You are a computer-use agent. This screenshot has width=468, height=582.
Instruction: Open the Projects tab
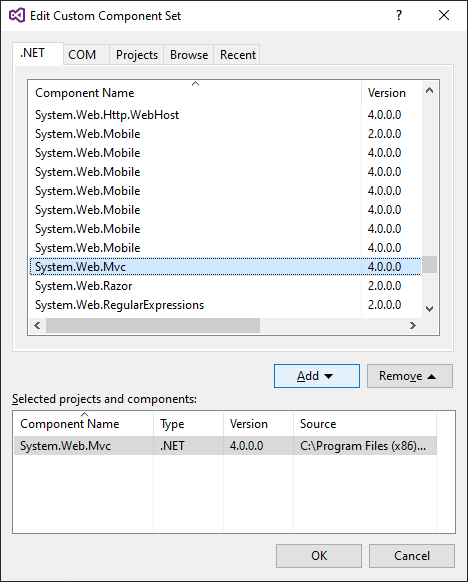tap(137, 55)
